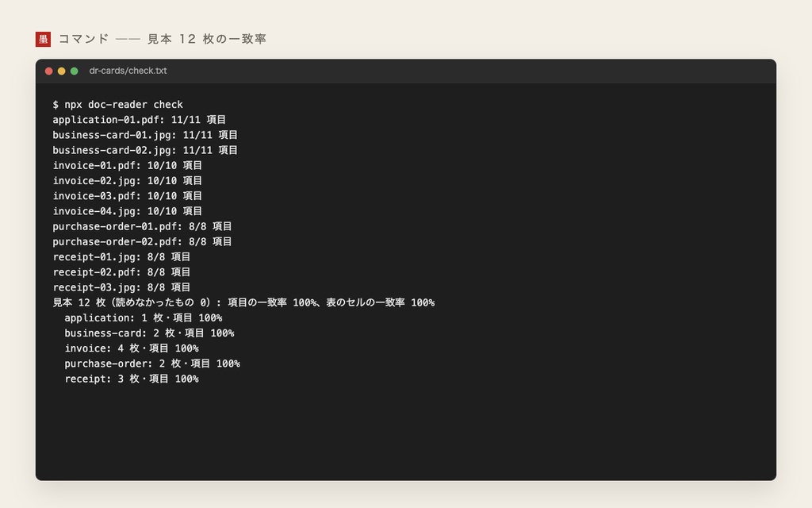Click the red 墨 seal icon

coord(43,39)
